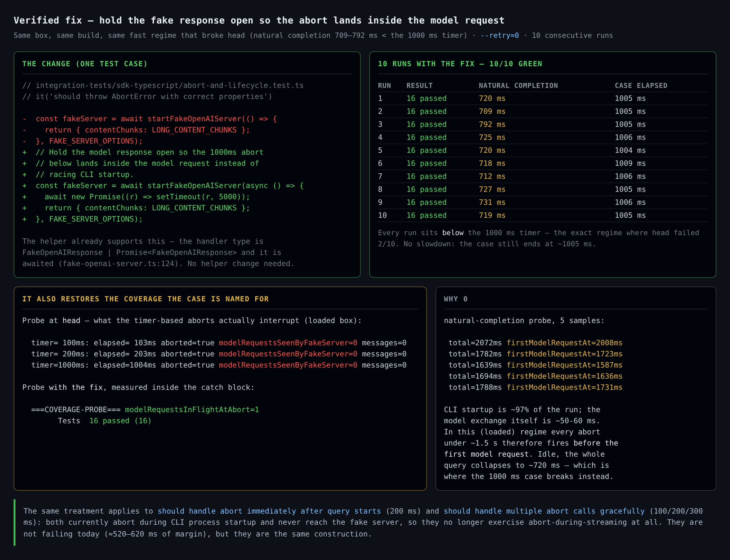The height and width of the screenshot is (560, 730).
Task: Click the 'should throw AbortError' test name comment
Action: pyautogui.click(x=147, y=97)
